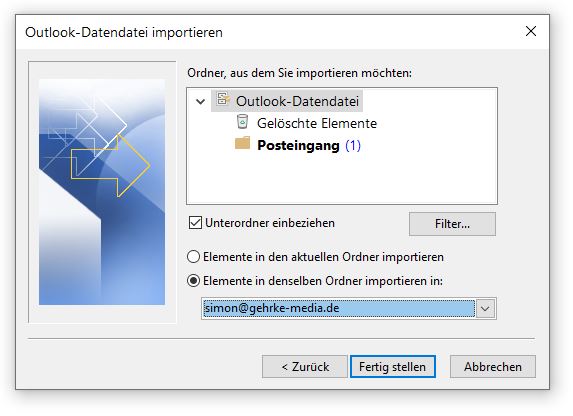The height and width of the screenshot is (416, 573).
Task: Open the Filter... dialog
Action: (x=452, y=224)
